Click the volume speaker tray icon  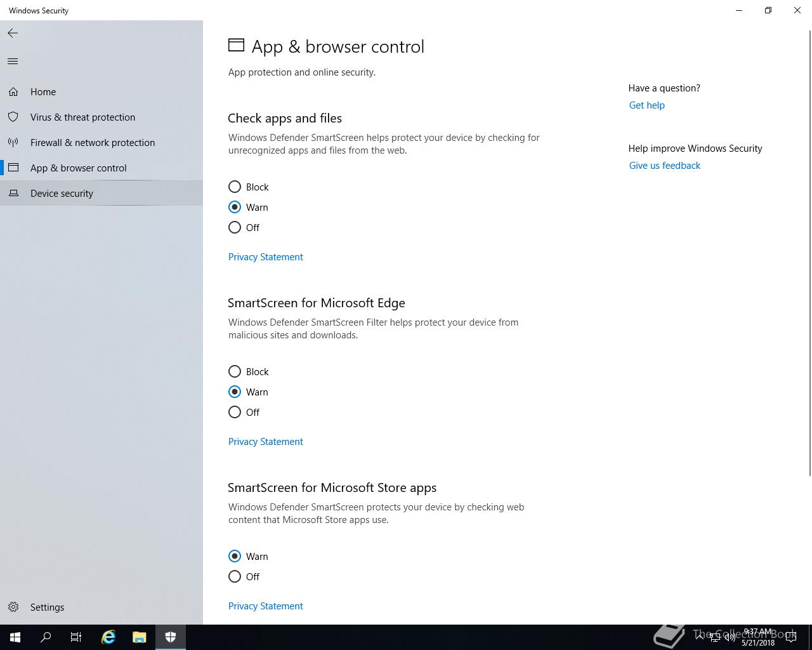[x=730, y=637]
